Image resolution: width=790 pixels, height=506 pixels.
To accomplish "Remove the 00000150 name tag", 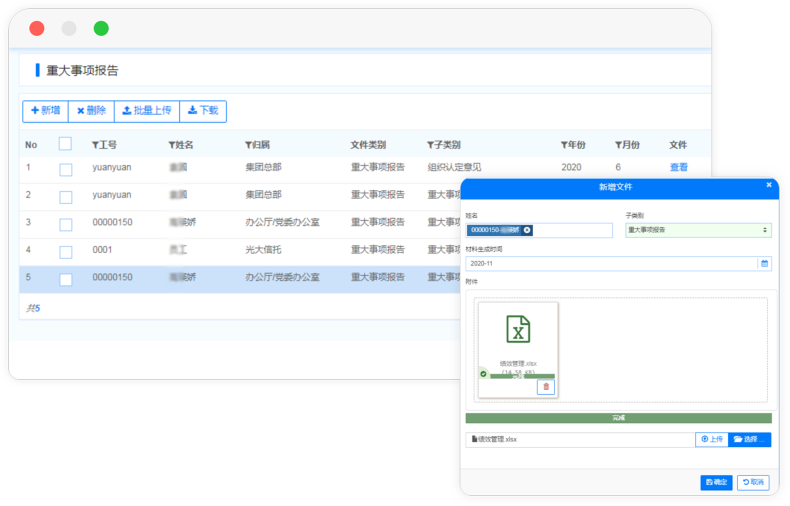I will [x=527, y=230].
